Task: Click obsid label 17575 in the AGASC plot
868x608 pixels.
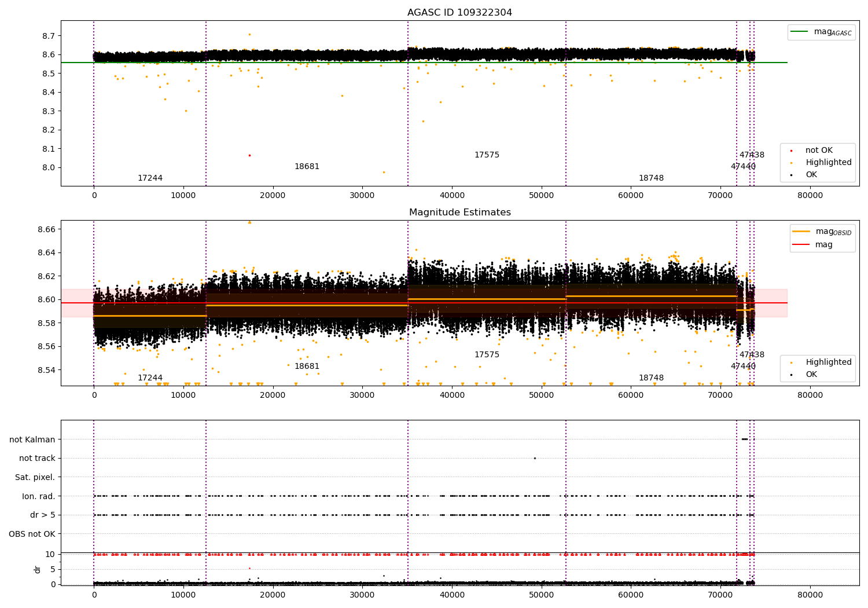Action: (487, 155)
